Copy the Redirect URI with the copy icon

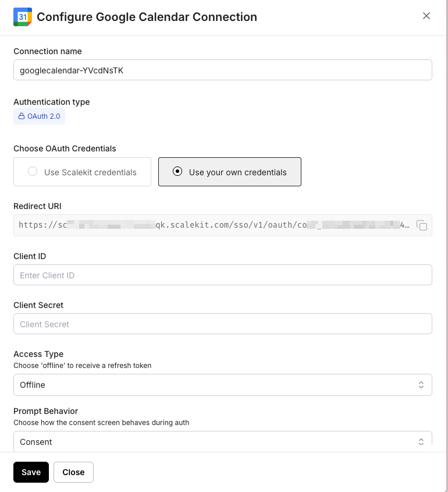pyautogui.click(x=422, y=225)
